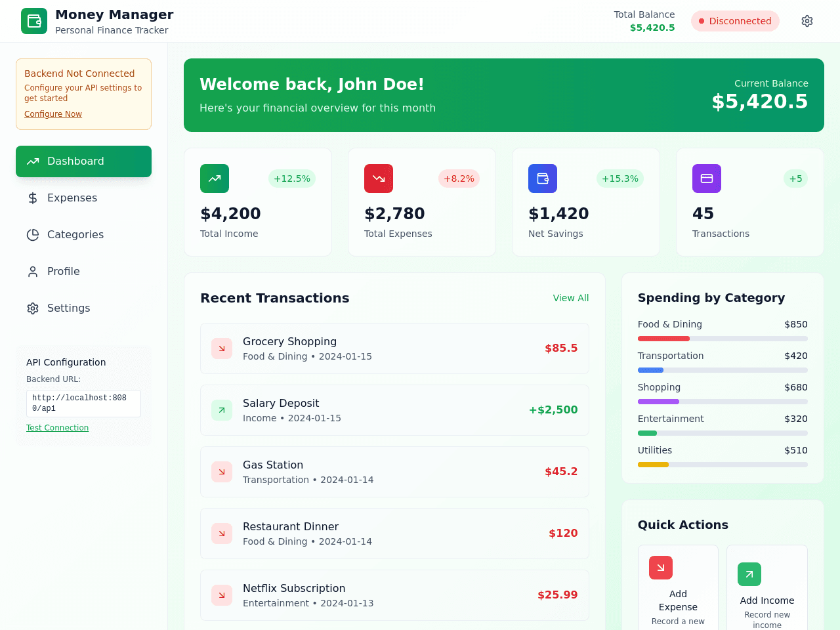Click the Dashboard trend icon in the sidebar
This screenshot has width=840, height=630.
[33, 161]
